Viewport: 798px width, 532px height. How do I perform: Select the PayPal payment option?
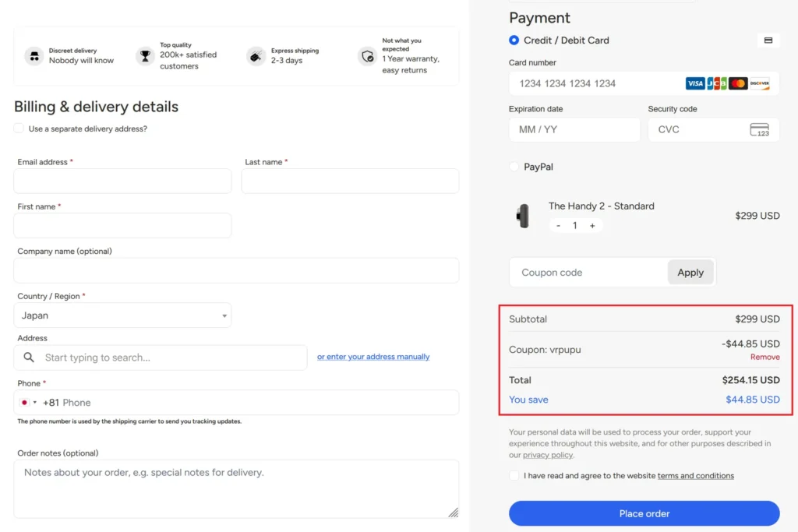click(x=514, y=167)
